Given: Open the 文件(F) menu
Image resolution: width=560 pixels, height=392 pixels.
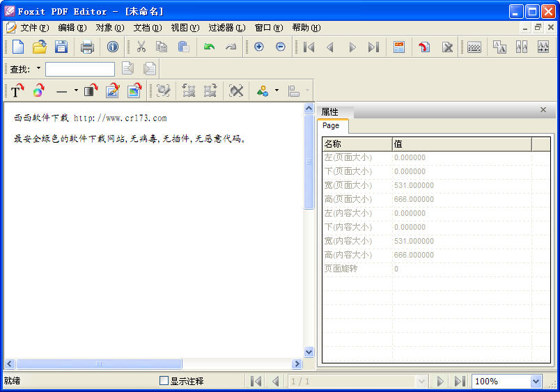Looking at the screenshot, I should [35, 27].
